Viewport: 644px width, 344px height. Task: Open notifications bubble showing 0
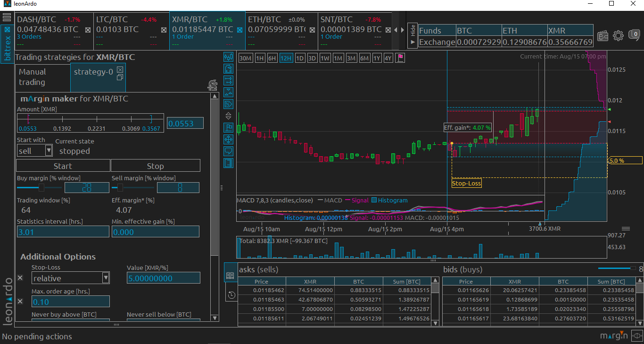(634, 35)
